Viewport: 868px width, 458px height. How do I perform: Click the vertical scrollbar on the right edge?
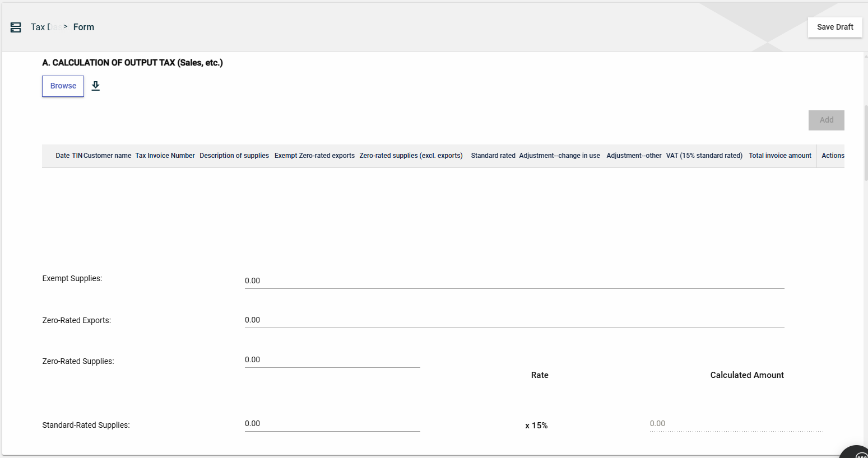866,143
